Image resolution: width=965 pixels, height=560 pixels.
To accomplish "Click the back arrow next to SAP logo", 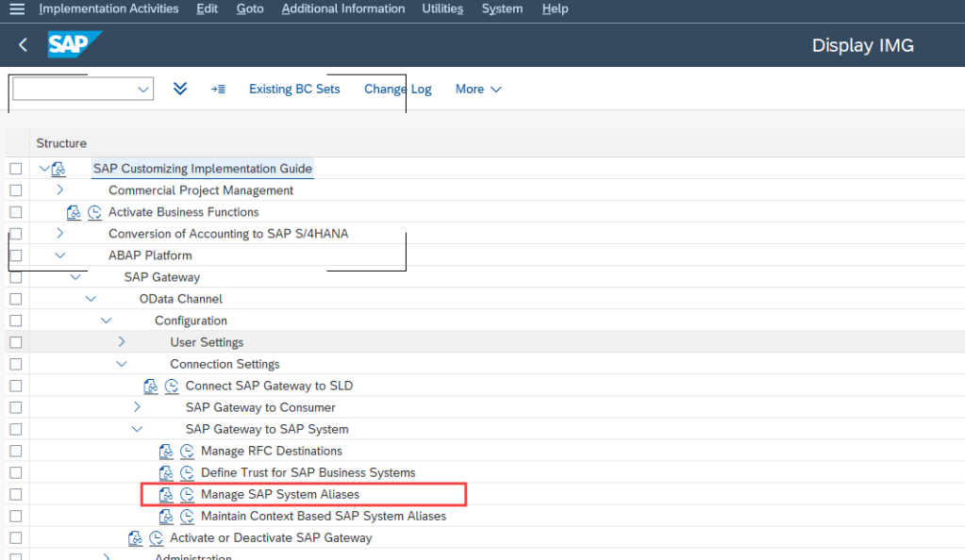I will [x=23, y=45].
